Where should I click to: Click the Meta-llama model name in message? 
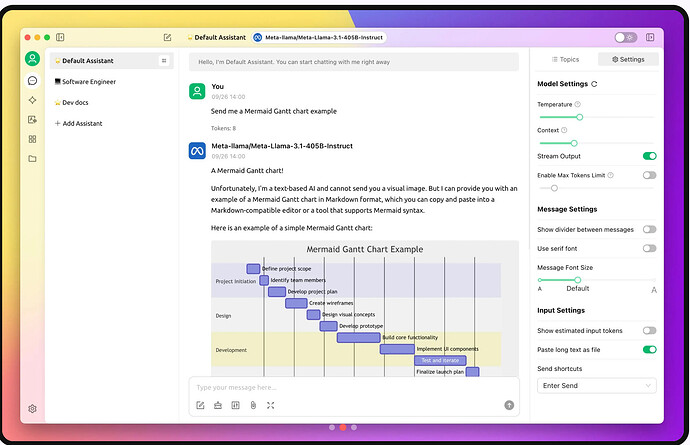pyautogui.click(x=282, y=146)
